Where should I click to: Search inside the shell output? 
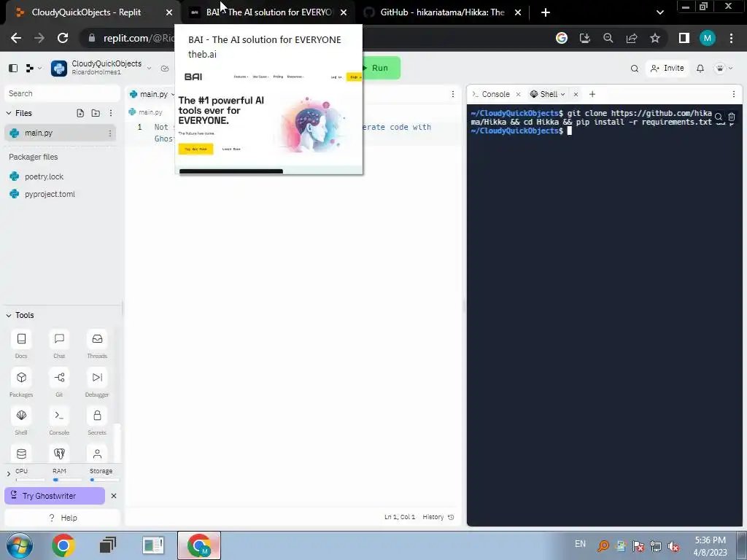(x=719, y=117)
